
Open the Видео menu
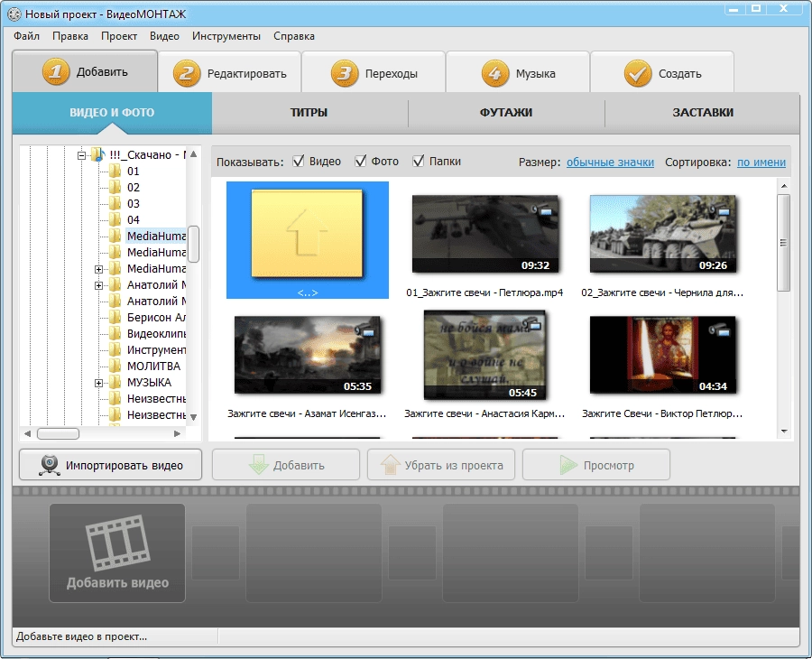coord(165,36)
